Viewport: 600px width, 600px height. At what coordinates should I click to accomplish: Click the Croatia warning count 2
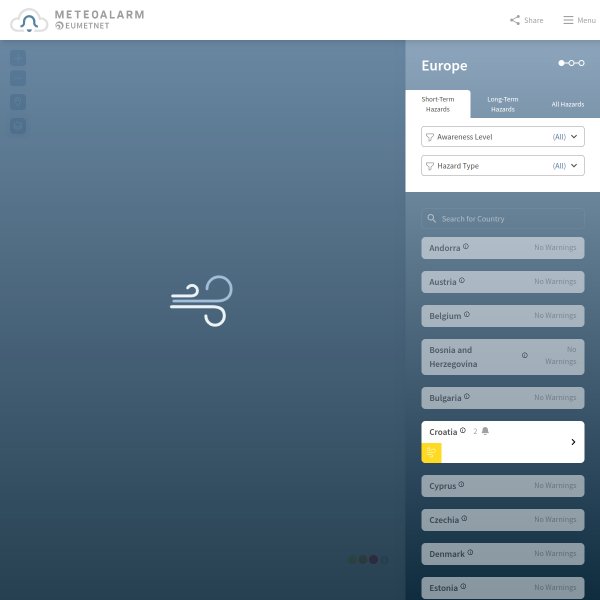[x=475, y=431]
